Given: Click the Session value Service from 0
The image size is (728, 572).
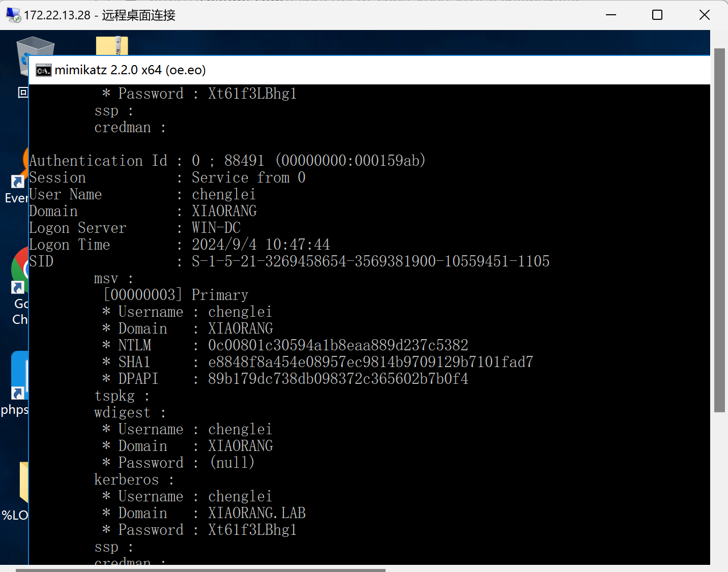Looking at the screenshot, I should tap(248, 177).
